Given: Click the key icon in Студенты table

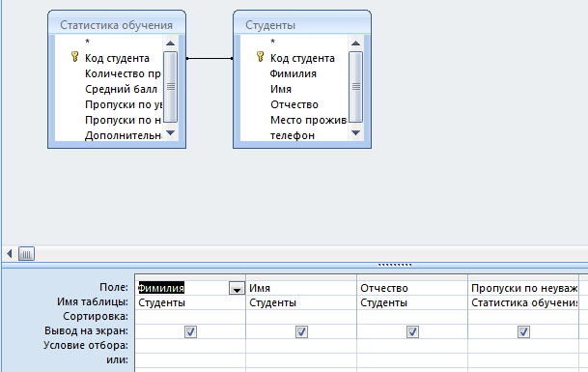Looking at the screenshot, I should coord(260,57).
